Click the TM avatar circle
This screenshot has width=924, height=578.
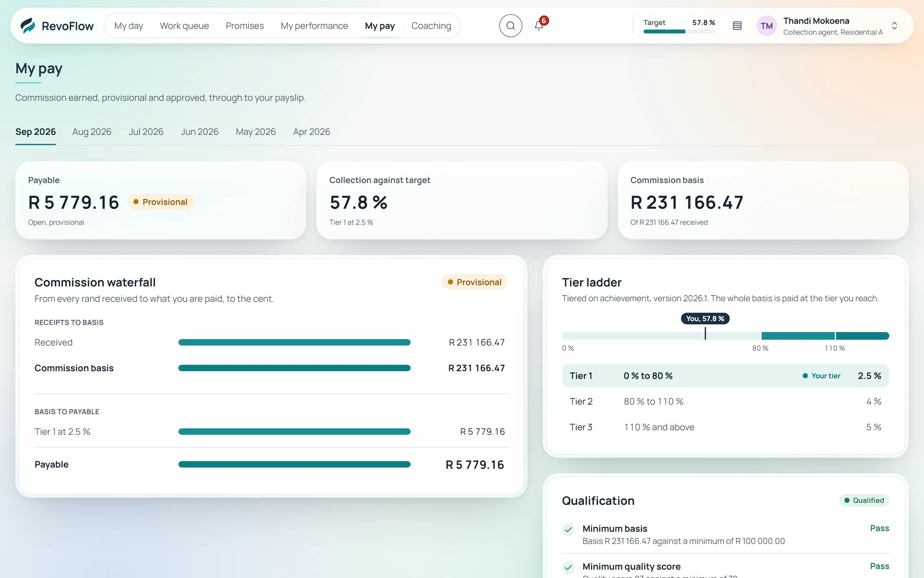pos(766,26)
